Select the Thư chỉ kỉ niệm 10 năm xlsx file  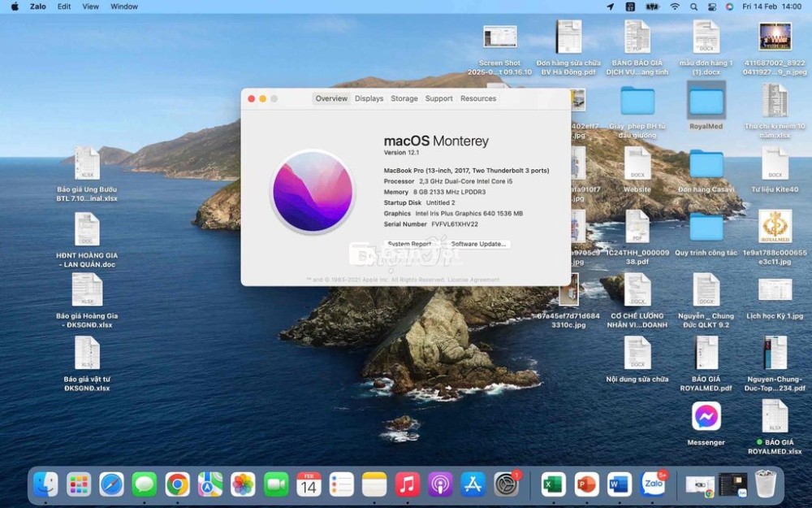(775, 111)
